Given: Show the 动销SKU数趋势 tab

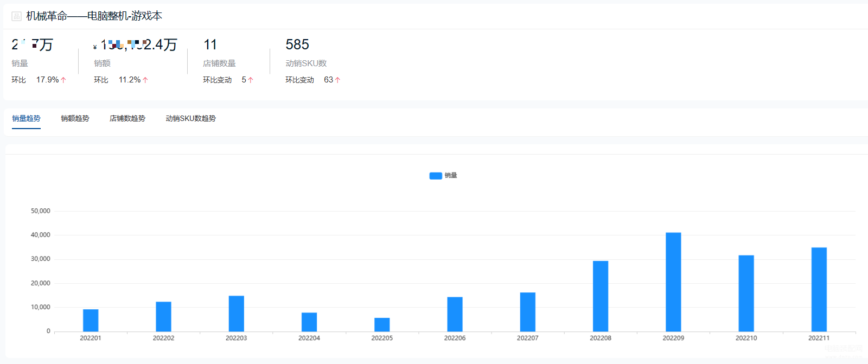Looking at the screenshot, I should coord(190,118).
